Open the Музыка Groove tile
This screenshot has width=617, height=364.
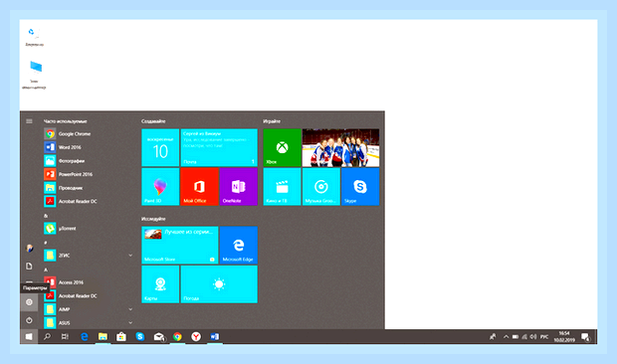click(321, 187)
